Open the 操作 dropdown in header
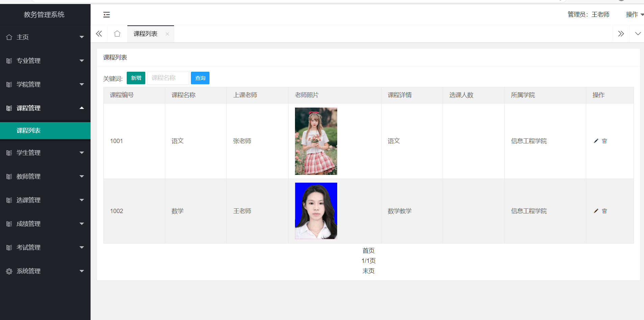This screenshot has height=320, width=644. coord(634,15)
